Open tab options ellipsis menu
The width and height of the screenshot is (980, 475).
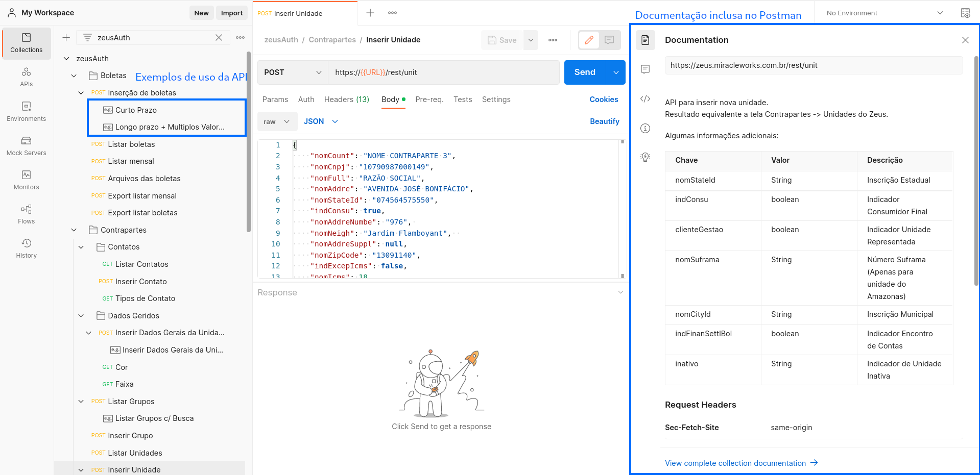(x=392, y=13)
